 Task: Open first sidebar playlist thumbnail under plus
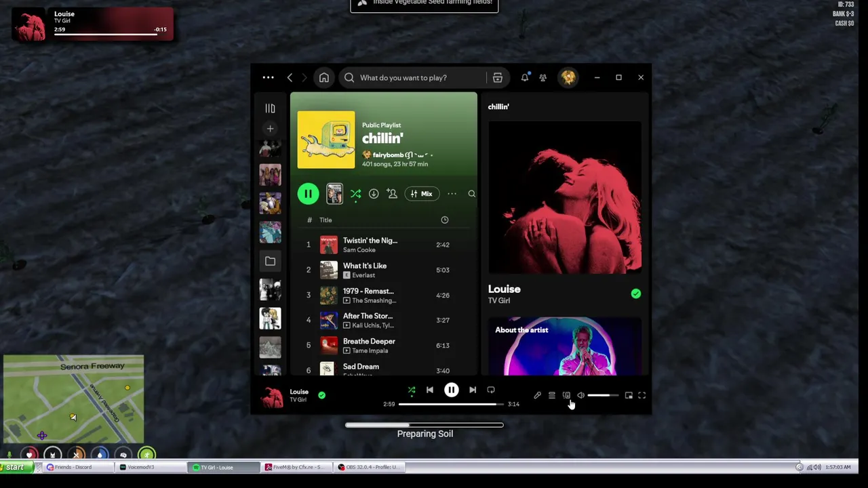click(270, 150)
